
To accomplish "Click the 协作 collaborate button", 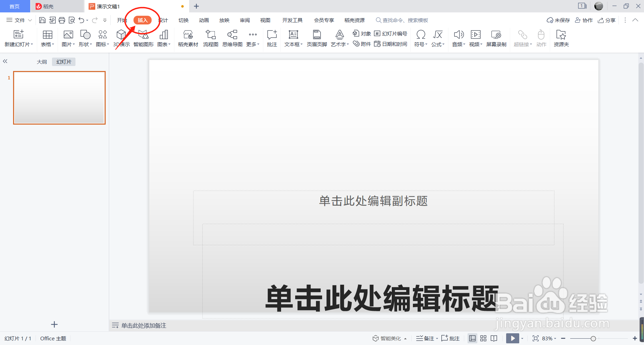I will [x=584, y=20].
